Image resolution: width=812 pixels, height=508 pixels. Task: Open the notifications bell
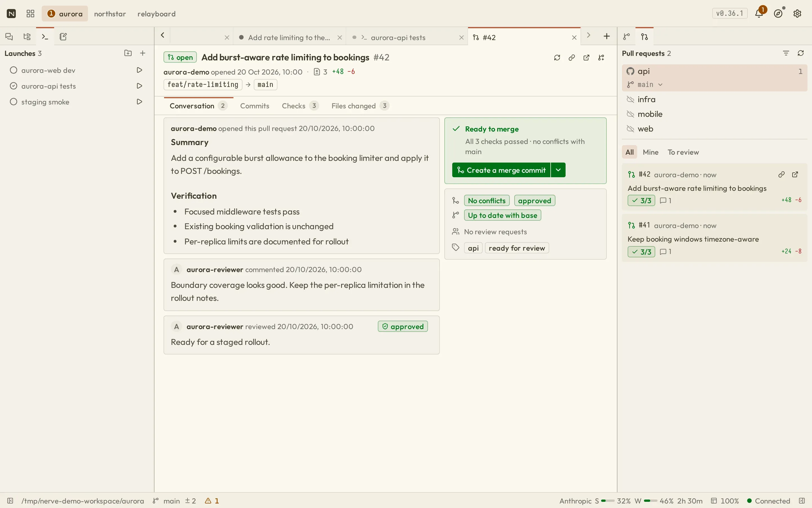[759, 14]
